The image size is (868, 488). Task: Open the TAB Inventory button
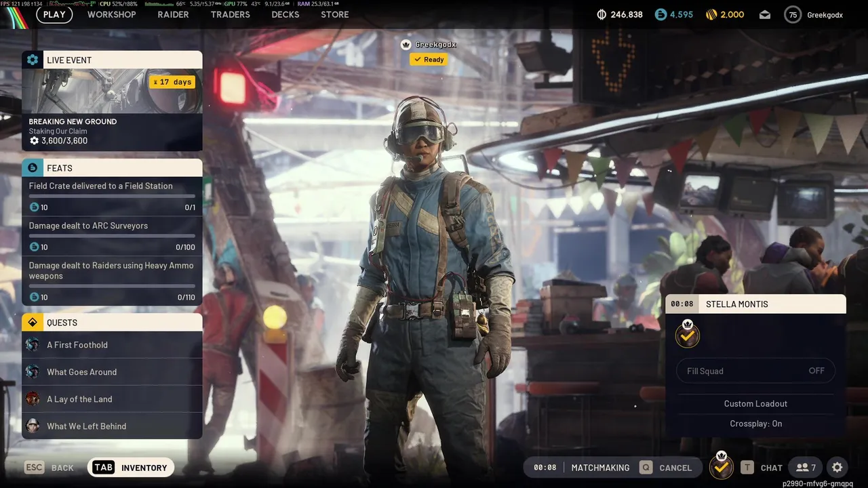pos(131,468)
